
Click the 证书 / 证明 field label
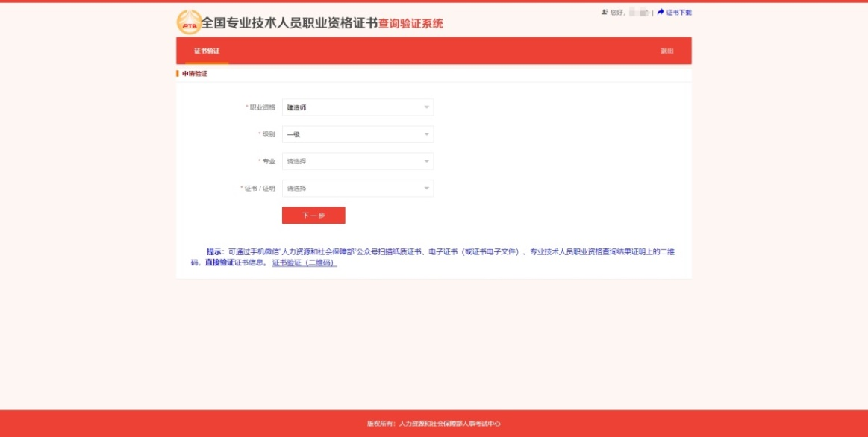click(x=259, y=189)
